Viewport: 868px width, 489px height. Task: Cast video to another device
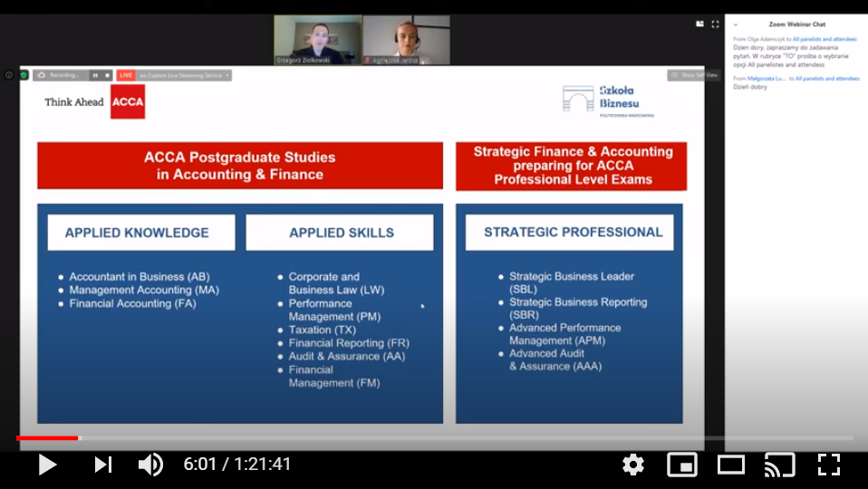tap(779, 465)
